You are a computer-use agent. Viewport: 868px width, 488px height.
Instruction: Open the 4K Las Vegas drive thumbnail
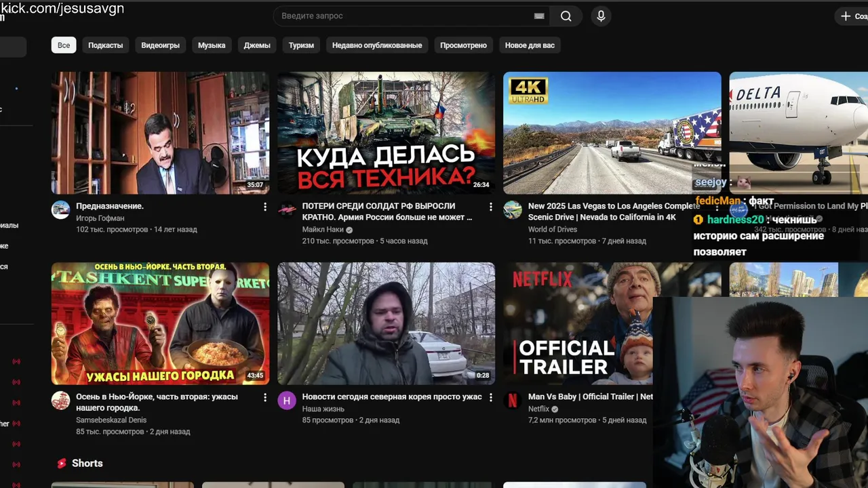(x=612, y=133)
